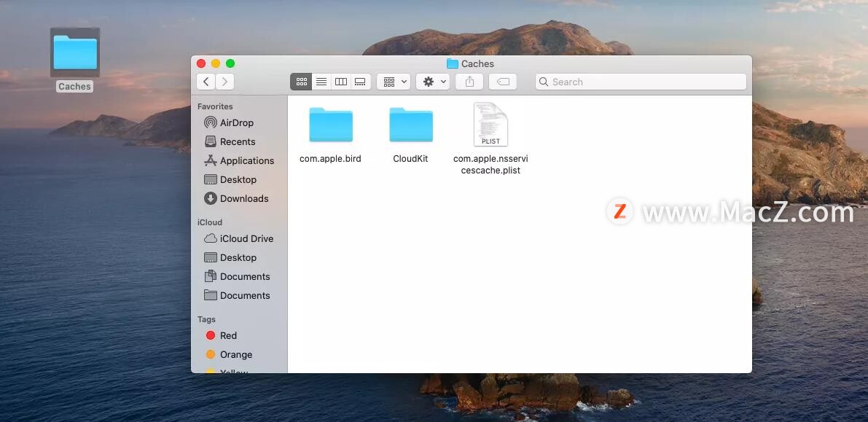The image size is (868, 422).
Task: Select the CloudKit folder
Action: click(411, 135)
